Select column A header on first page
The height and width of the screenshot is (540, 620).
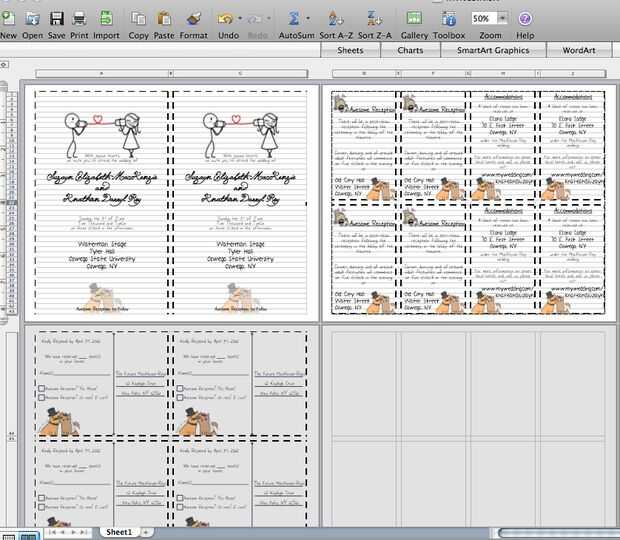click(102, 74)
